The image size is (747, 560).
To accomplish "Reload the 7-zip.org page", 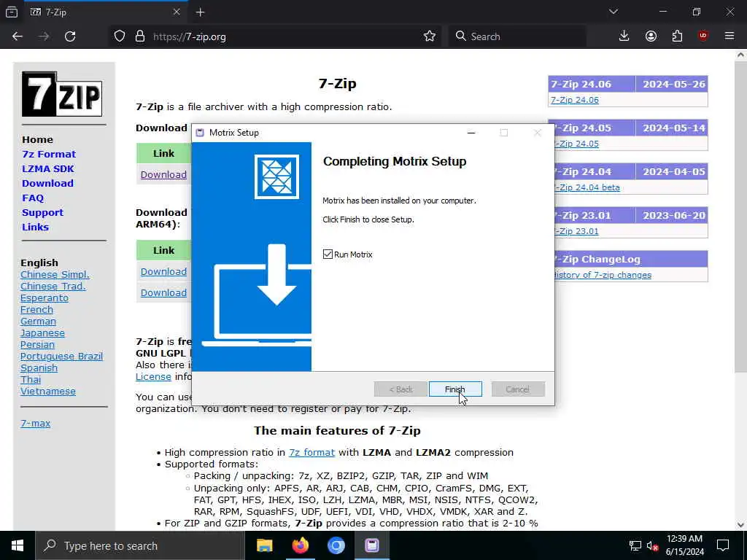I will [70, 36].
